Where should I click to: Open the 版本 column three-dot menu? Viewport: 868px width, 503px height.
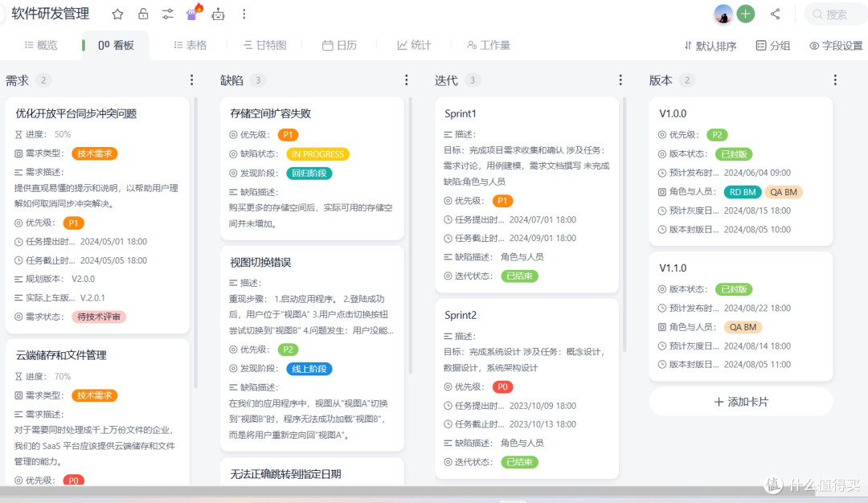[x=835, y=80]
